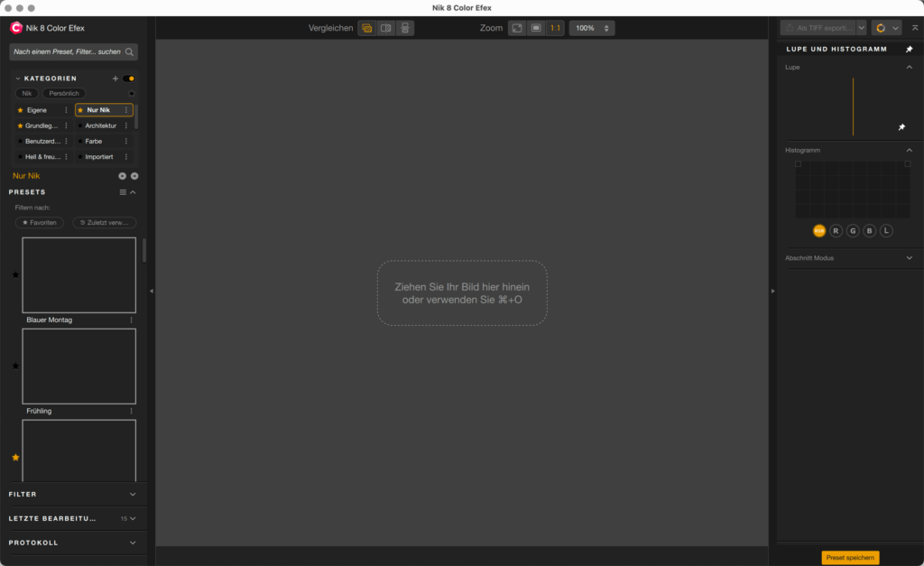Viewport: 924px width, 566px height.
Task: Click the Preset speichern button
Action: pos(850,558)
